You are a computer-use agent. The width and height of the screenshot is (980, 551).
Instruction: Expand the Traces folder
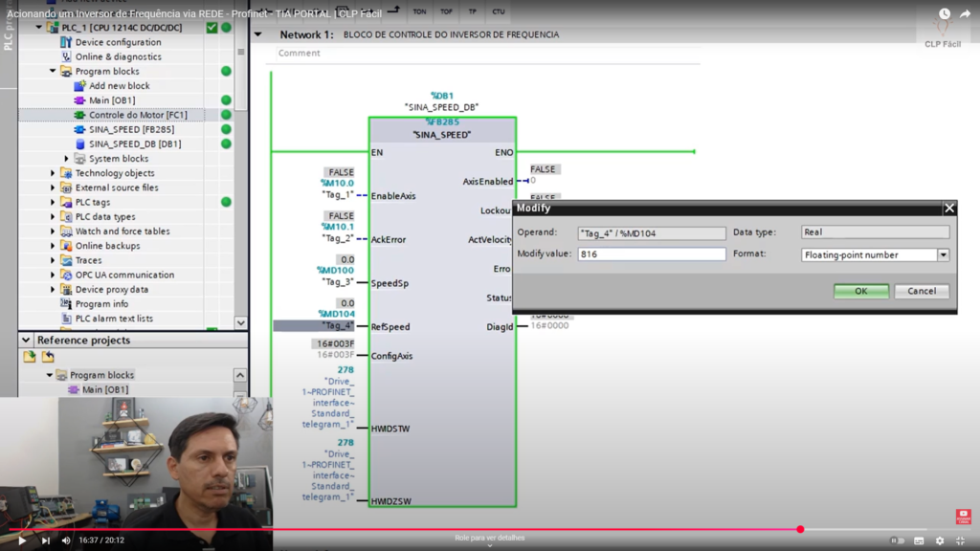tap(54, 260)
